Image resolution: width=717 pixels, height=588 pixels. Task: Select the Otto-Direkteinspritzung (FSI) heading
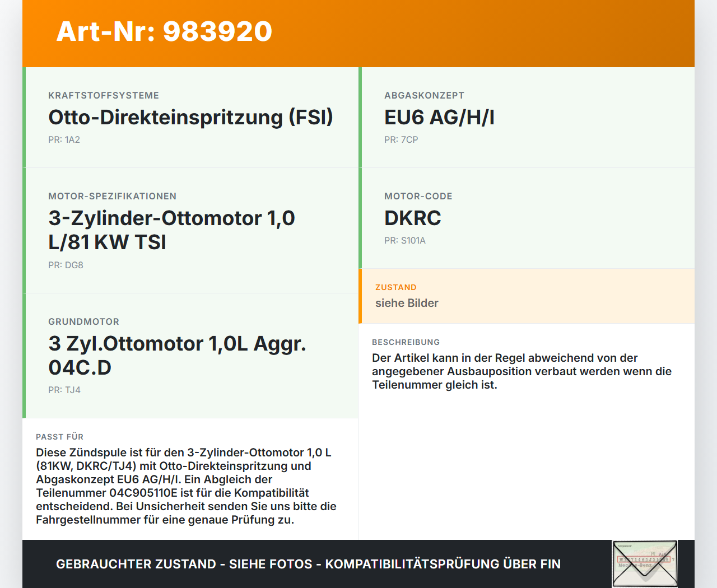[x=190, y=117]
